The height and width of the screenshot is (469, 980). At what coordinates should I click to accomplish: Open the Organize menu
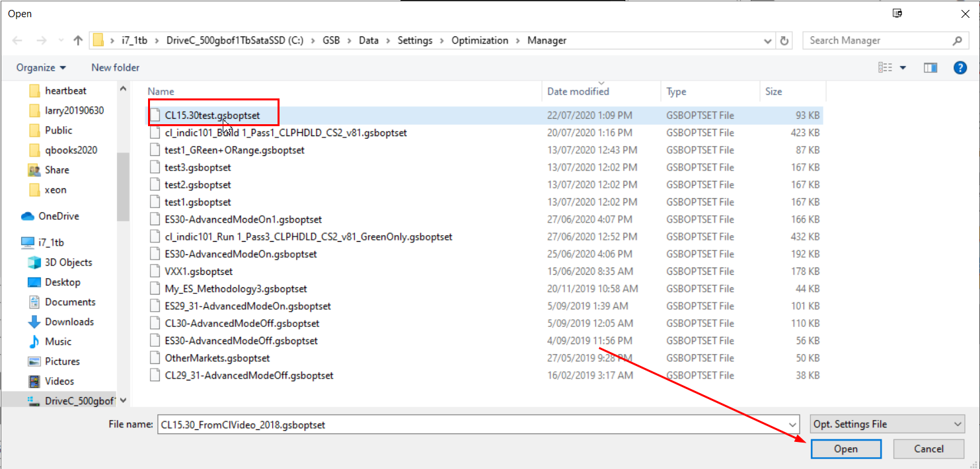coord(41,67)
